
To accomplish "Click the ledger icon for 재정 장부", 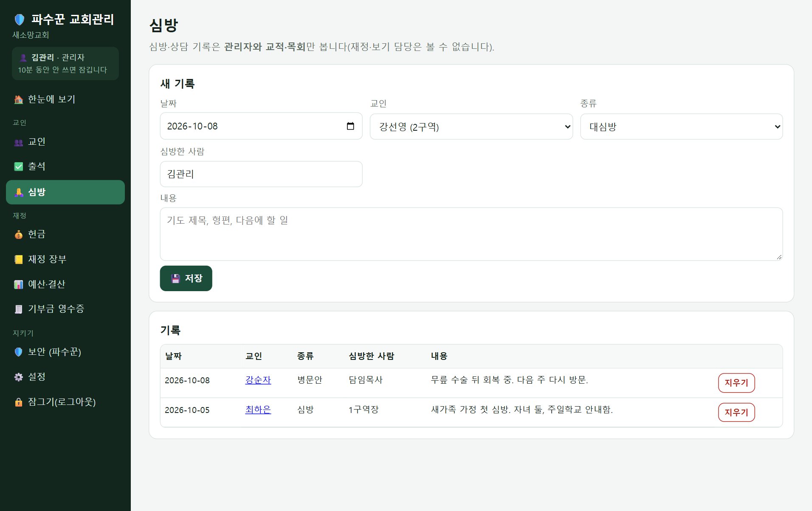I will 19,259.
